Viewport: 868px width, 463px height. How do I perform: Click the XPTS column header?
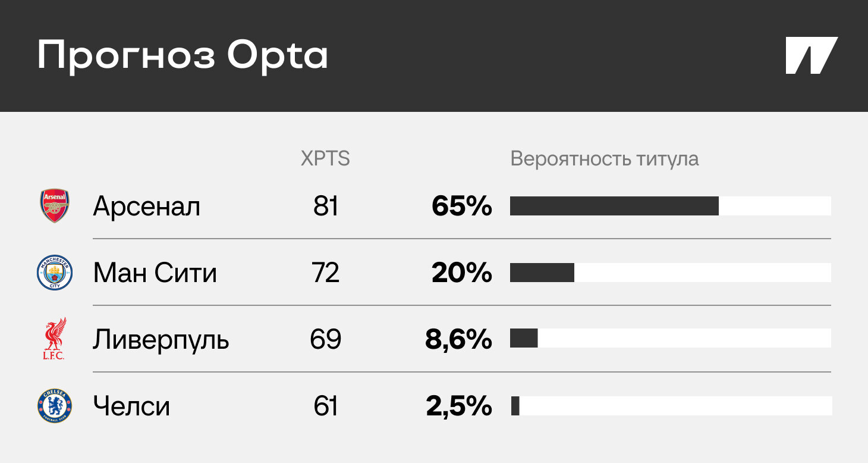pos(325,159)
